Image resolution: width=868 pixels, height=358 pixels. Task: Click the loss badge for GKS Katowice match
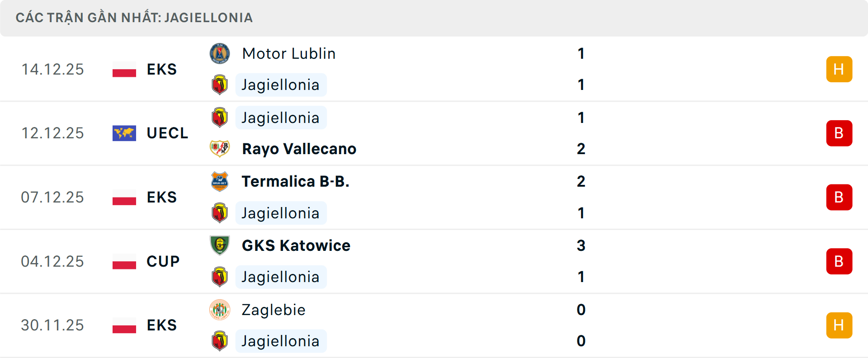[x=839, y=261]
